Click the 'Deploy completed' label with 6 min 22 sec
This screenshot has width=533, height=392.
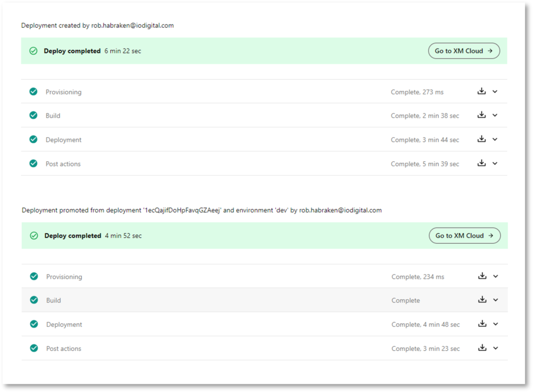[72, 51]
